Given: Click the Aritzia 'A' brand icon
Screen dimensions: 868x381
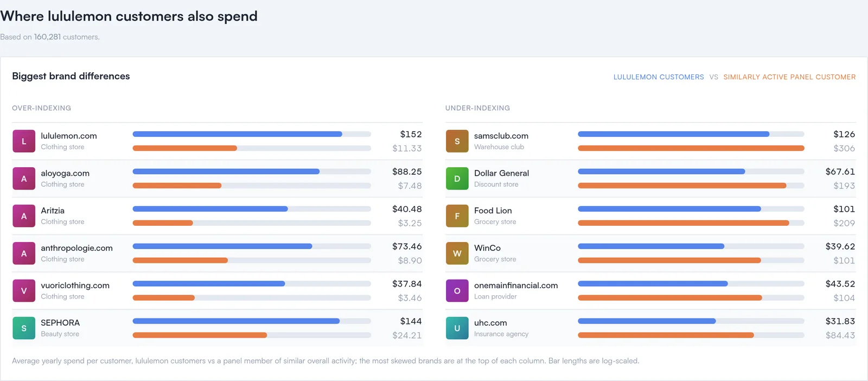Looking at the screenshot, I should click(x=24, y=216).
